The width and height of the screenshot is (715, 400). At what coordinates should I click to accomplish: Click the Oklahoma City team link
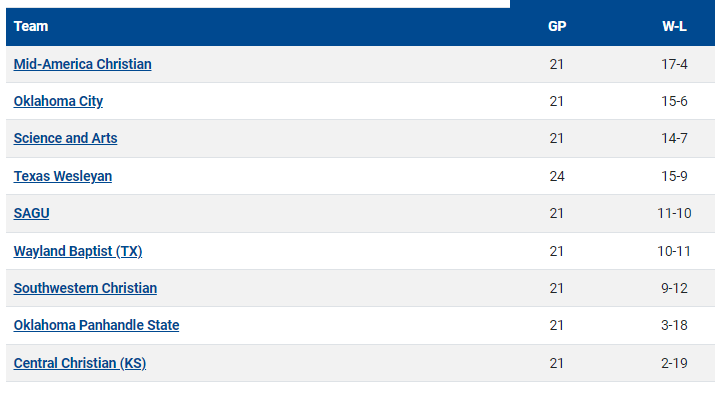[x=58, y=101]
